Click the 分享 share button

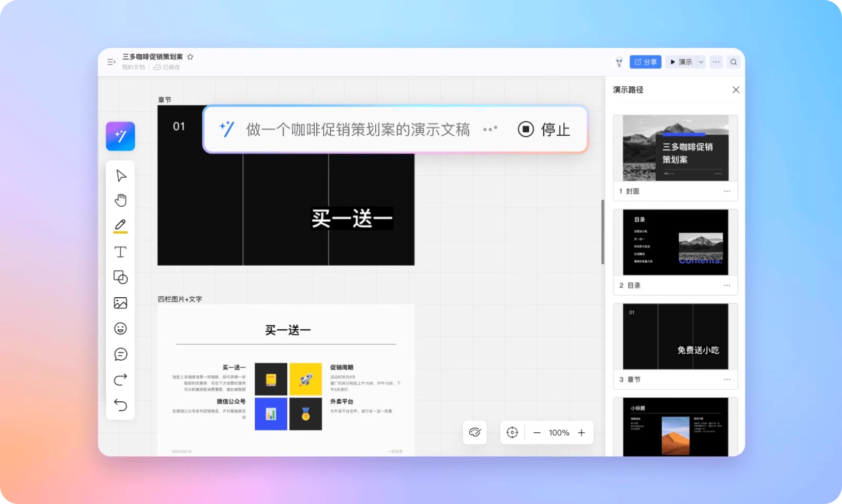point(645,62)
